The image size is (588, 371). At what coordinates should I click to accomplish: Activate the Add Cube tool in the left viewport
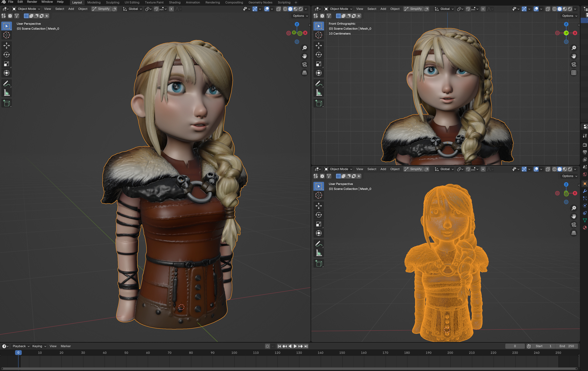(7, 103)
